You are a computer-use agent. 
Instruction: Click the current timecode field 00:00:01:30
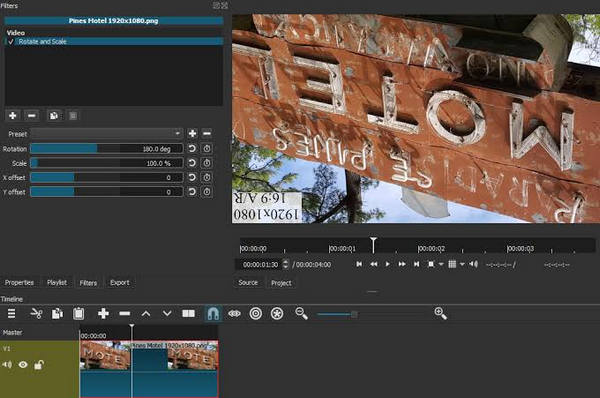point(260,264)
